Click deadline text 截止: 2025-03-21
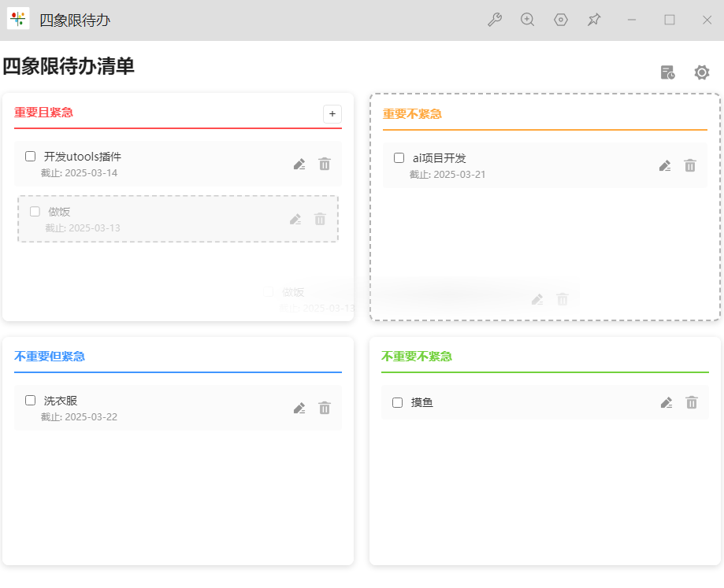This screenshot has height=588, width=724. coord(447,174)
